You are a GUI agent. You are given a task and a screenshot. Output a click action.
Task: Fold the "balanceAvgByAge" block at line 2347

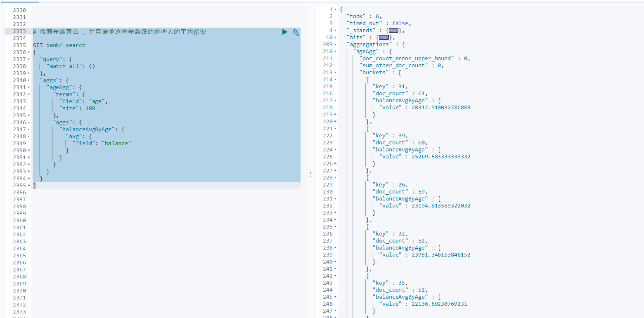click(x=28, y=130)
